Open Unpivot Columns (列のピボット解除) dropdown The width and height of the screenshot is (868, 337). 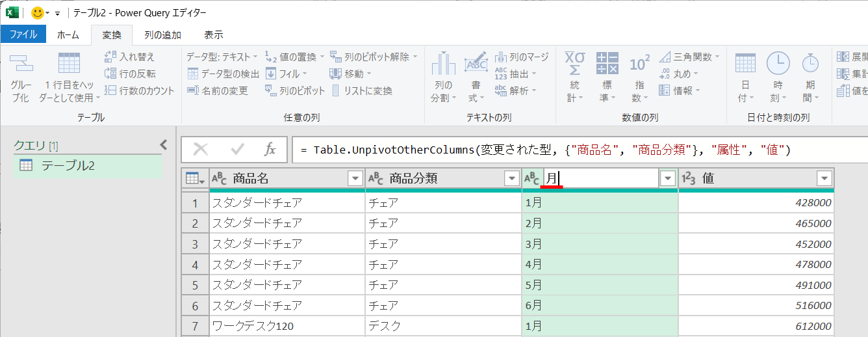(x=374, y=57)
